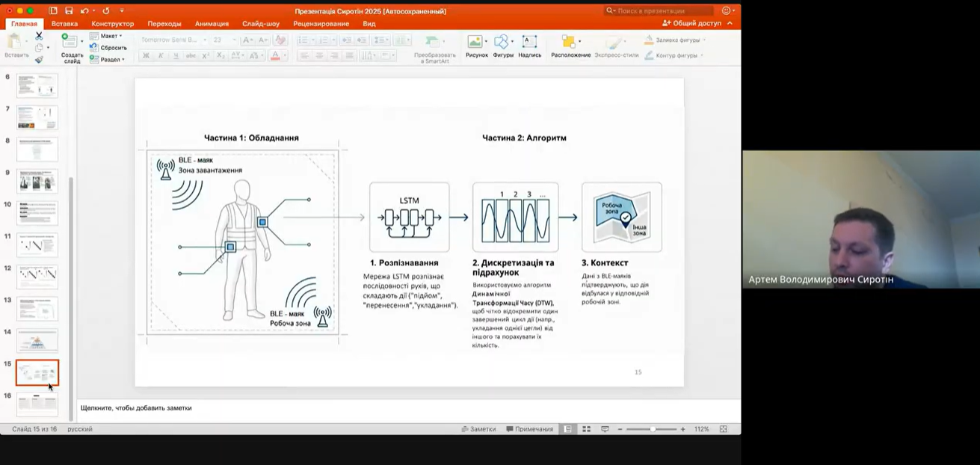Open the Расположение arrange dropdown
This screenshot has height=465, width=980.
570,45
